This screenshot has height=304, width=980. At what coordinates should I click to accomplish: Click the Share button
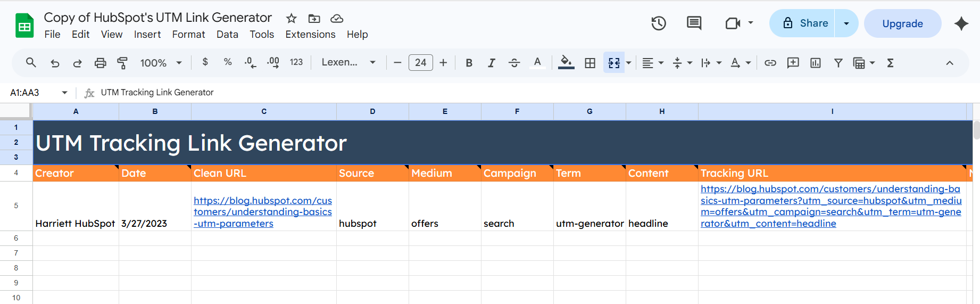click(802, 23)
